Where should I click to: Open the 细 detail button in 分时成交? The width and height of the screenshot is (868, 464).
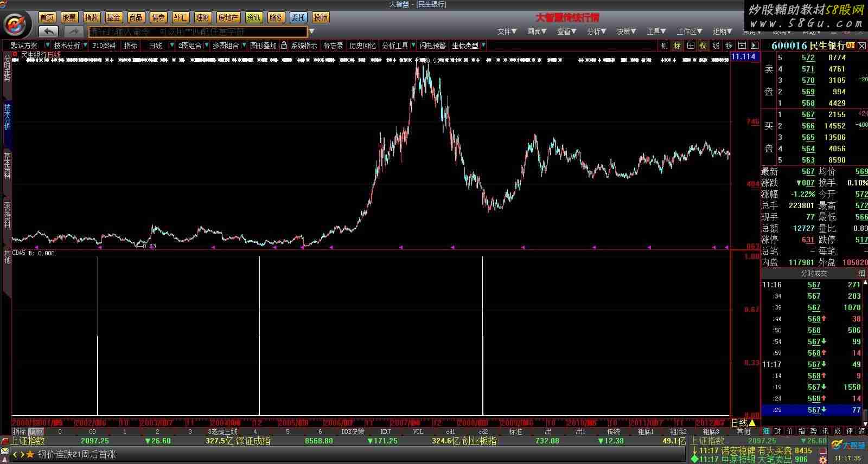point(861,273)
